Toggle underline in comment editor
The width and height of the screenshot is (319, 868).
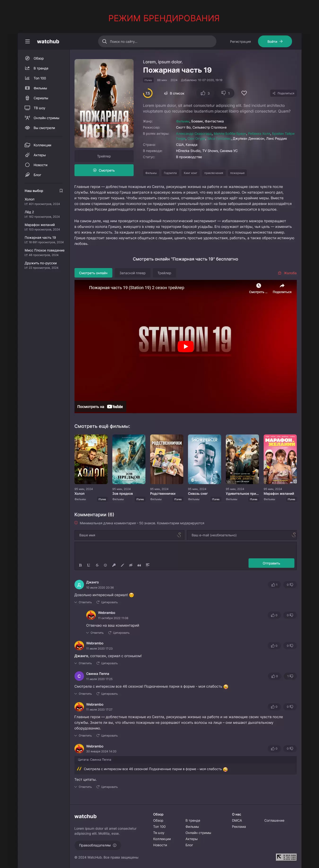click(89, 565)
